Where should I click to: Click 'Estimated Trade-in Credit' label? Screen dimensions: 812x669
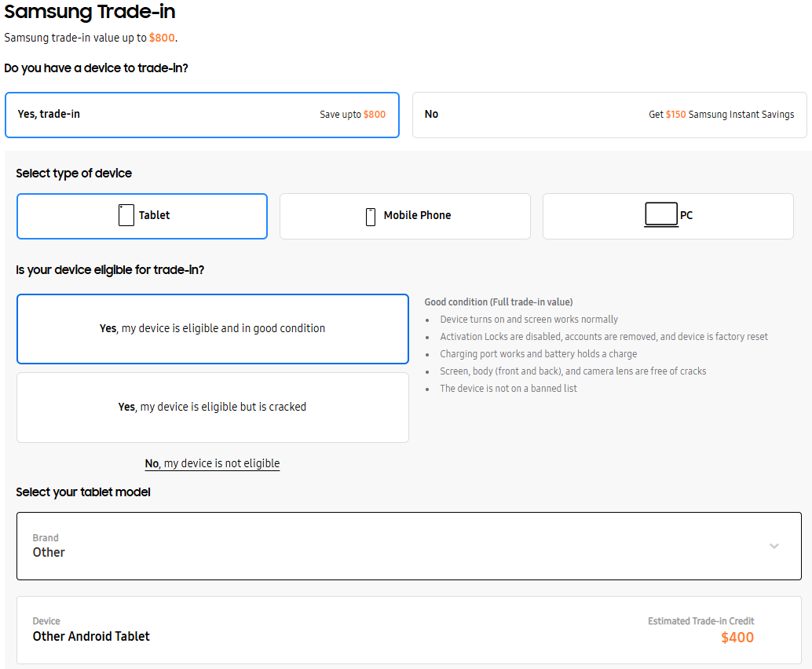click(x=701, y=621)
